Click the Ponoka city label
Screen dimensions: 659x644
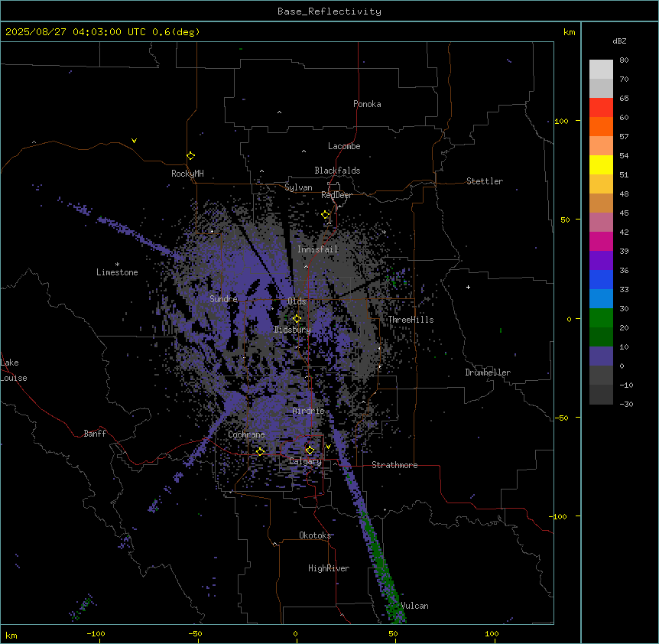click(x=367, y=104)
